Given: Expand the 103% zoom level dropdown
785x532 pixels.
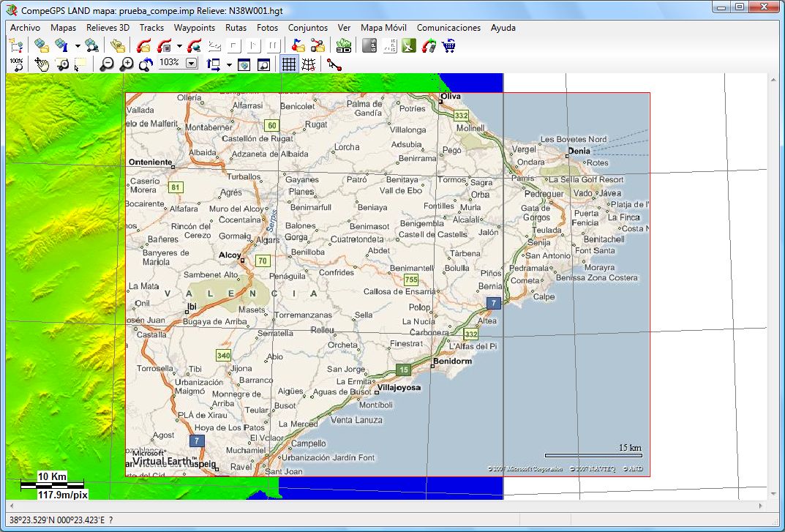Looking at the screenshot, I should [192, 64].
